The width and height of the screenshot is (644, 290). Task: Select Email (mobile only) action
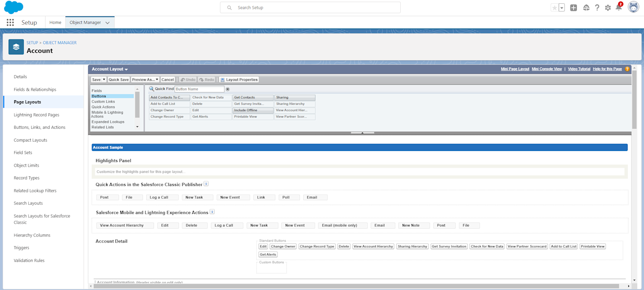point(343,226)
